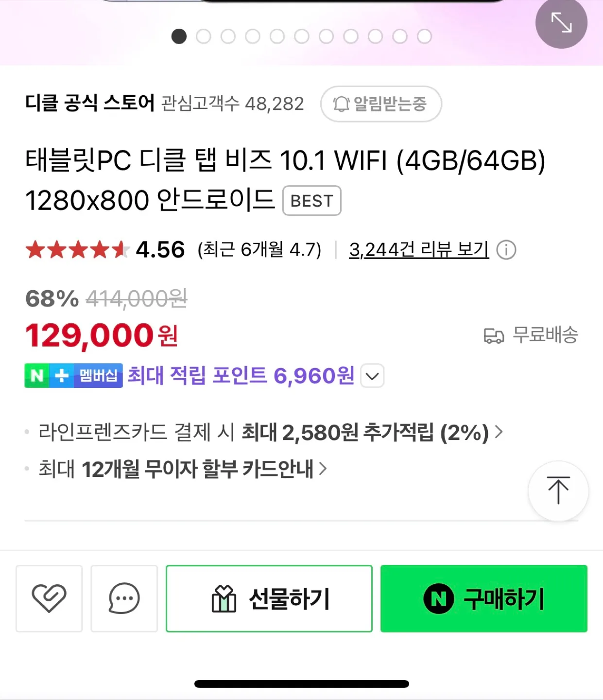Select the second image carousel dot
Image resolution: width=603 pixels, height=700 pixels.
(x=204, y=36)
